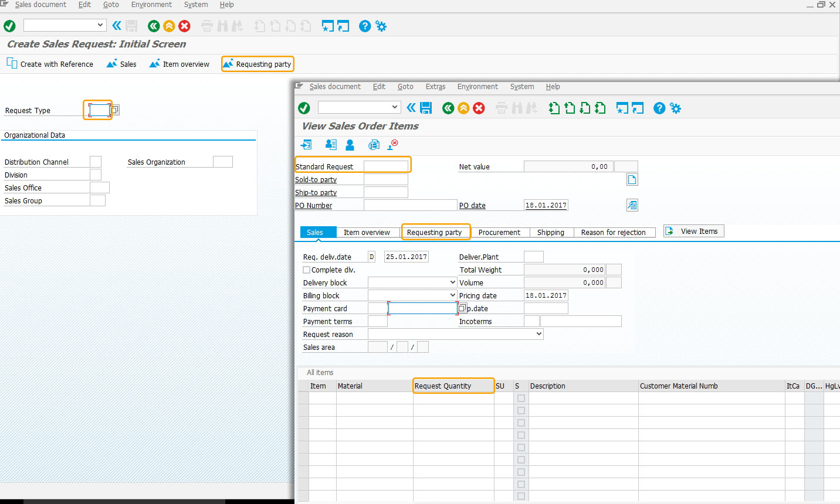The width and height of the screenshot is (840, 504).
Task: Click First page icon in View Sales Order Items toolbar
Action: coord(554,108)
